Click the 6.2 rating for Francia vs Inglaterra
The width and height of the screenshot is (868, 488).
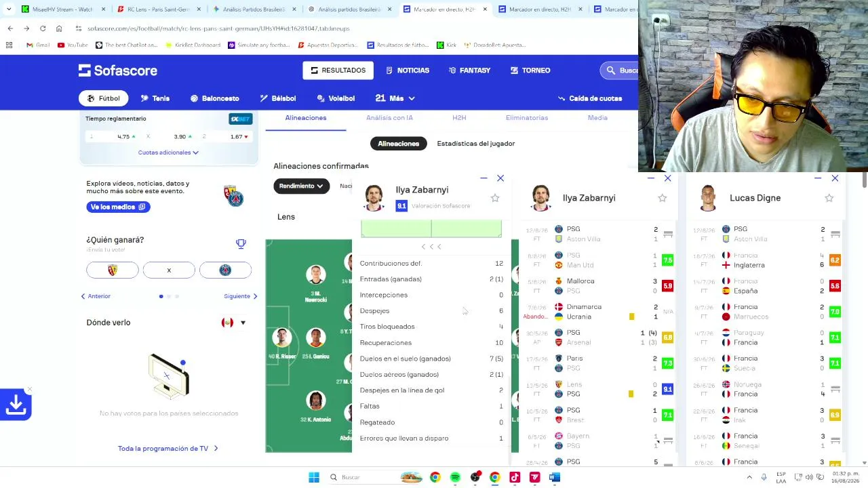[835, 260]
